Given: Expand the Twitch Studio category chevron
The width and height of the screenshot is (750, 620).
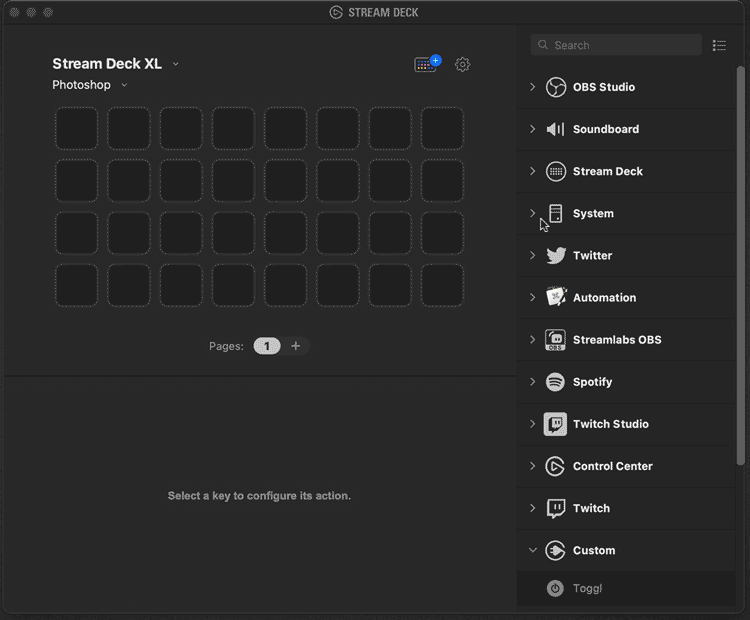Looking at the screenshot, I should click(532, 424).
